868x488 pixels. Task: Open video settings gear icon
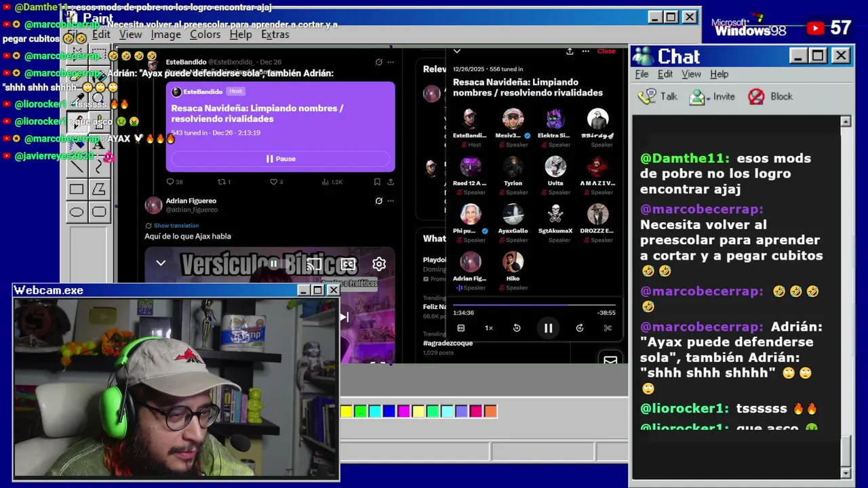[x=379, y=264]
